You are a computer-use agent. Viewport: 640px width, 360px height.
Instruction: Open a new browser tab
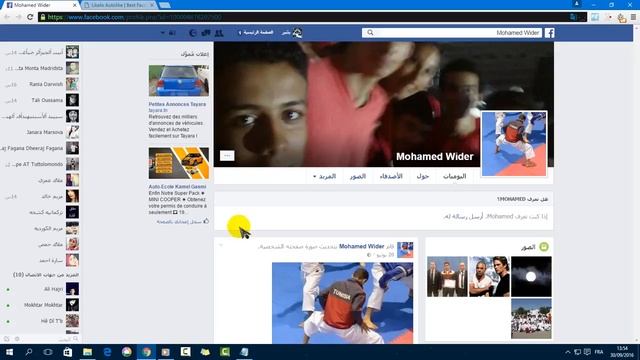coord(164,5)
